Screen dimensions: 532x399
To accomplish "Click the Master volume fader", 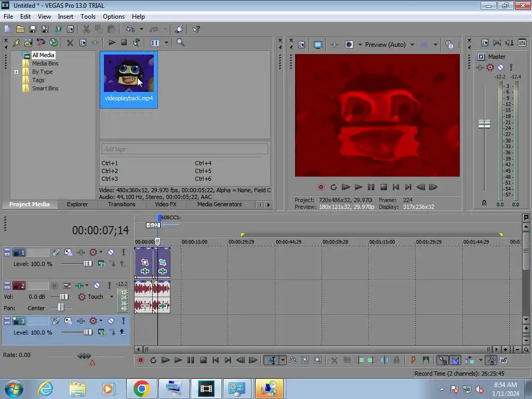I will coord(484,124).
